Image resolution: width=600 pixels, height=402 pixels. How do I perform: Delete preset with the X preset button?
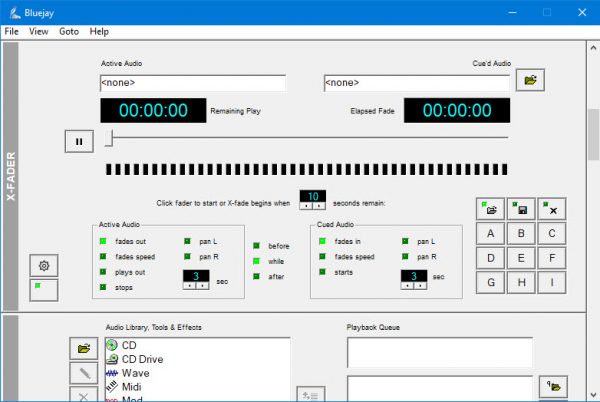(551, 209)
